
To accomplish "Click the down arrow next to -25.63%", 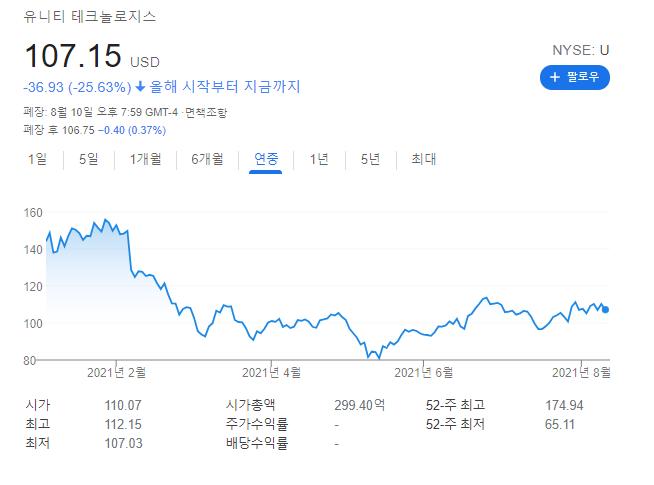I will 140,86.
